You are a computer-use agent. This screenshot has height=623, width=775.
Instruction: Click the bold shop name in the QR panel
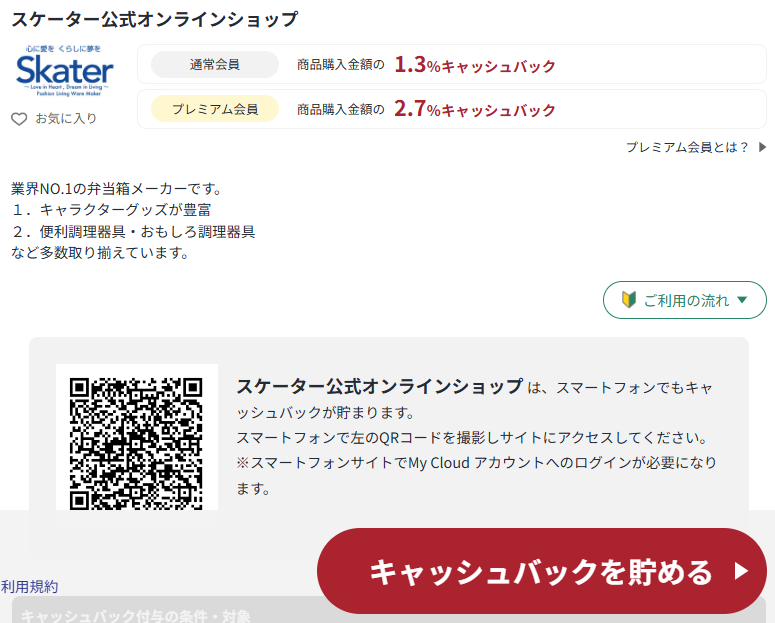379,387
